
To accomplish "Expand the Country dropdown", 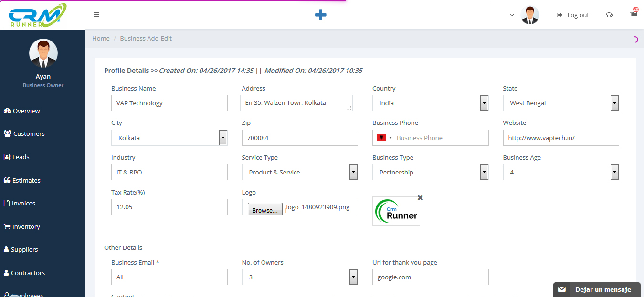I will [484, 102].
